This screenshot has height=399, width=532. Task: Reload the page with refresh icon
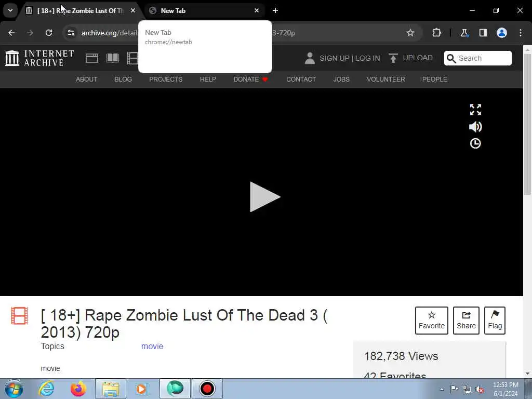[x=49, y=33]
